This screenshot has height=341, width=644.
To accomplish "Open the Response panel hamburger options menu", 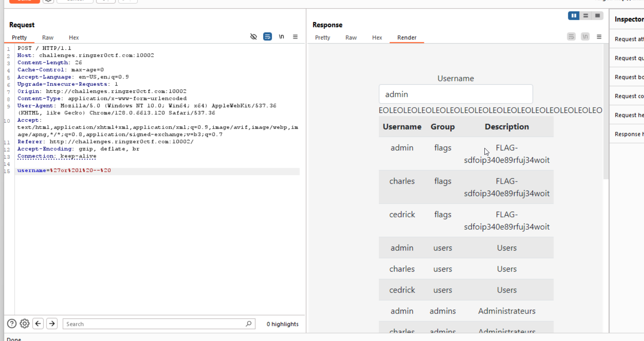I will [599, 37].
